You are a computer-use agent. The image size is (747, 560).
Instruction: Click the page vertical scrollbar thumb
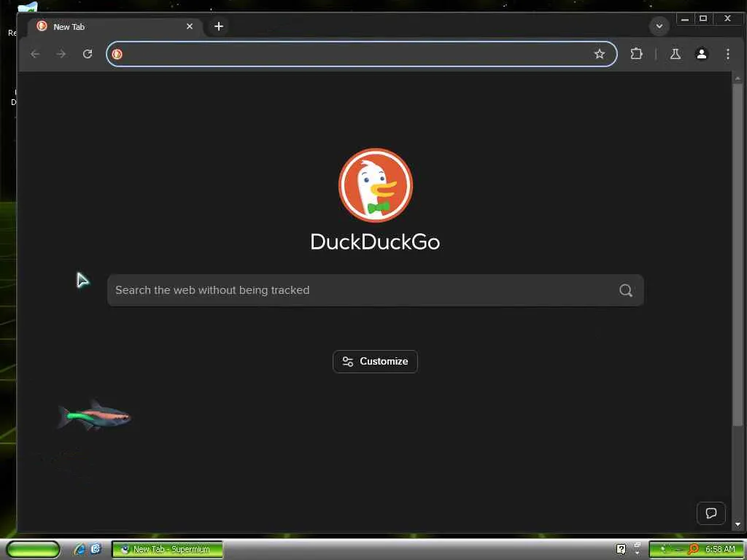click(x=738, y=254)
